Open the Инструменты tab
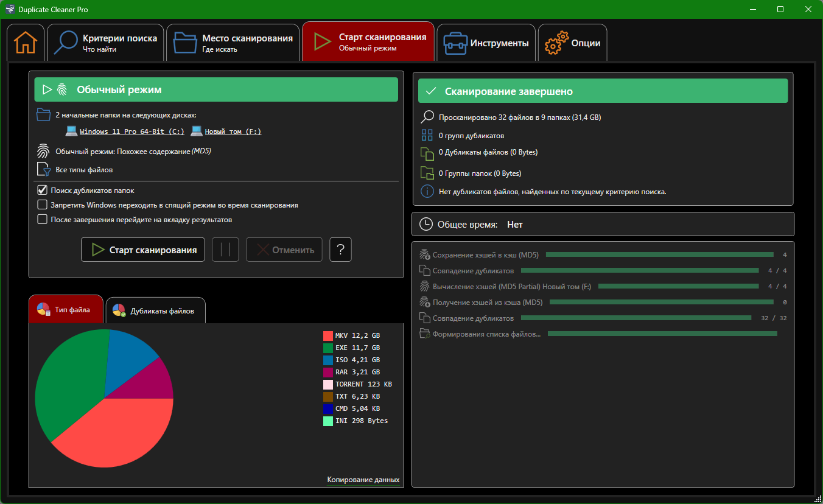This screenshot has width=823, height=504. pyautogui.click(x=486, y=43)
